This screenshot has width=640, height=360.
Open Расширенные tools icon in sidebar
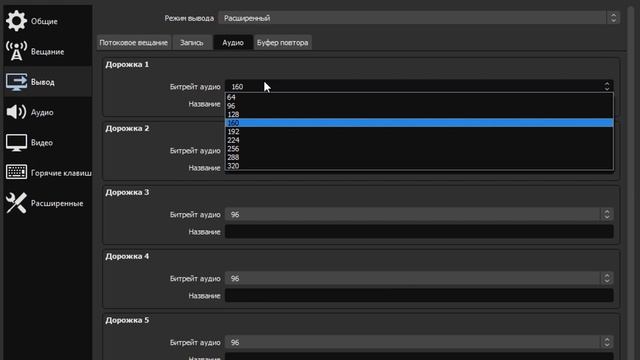16,203
